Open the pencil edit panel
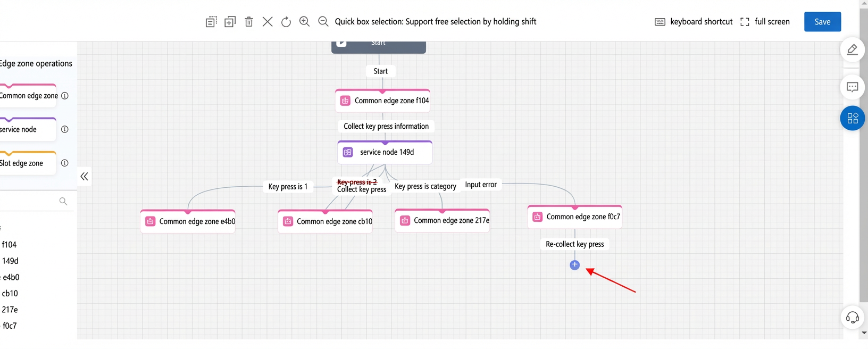 click(x=853, y=50)
